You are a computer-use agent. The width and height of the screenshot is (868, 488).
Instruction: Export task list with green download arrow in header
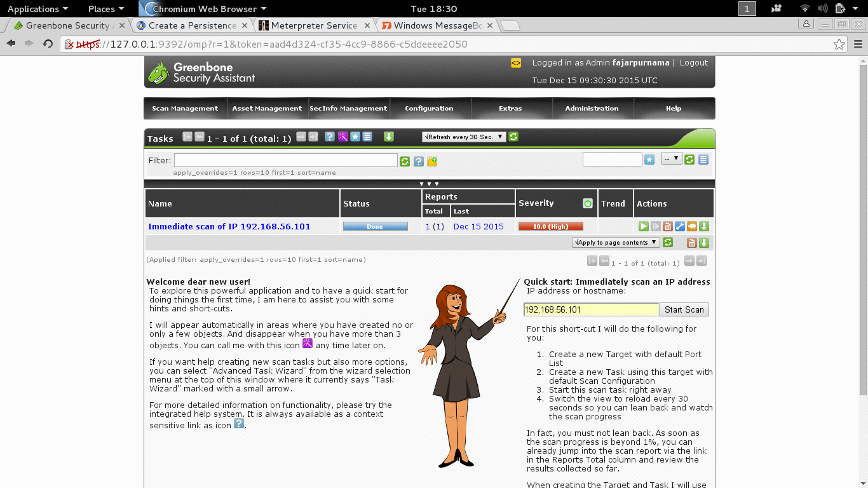389,137
